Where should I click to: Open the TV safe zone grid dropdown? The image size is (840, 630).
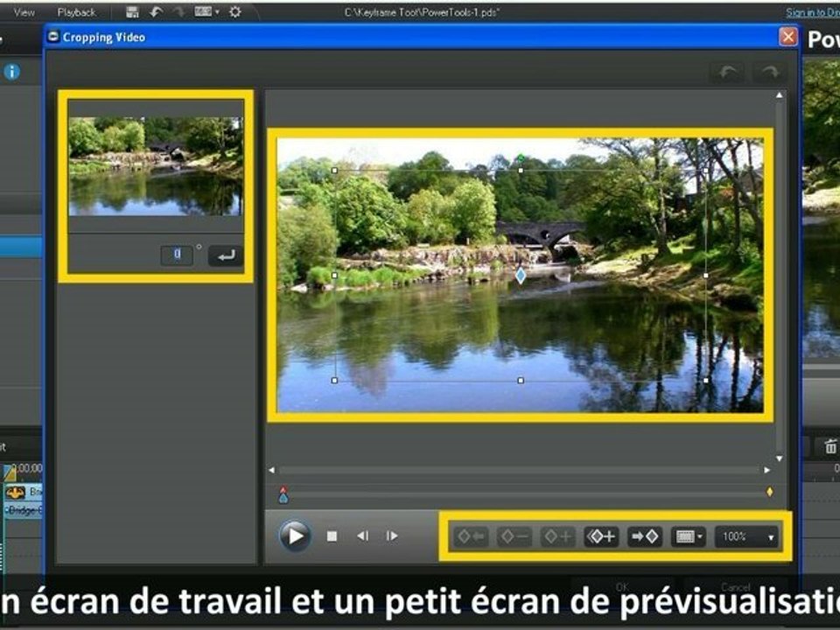point(689,536)
